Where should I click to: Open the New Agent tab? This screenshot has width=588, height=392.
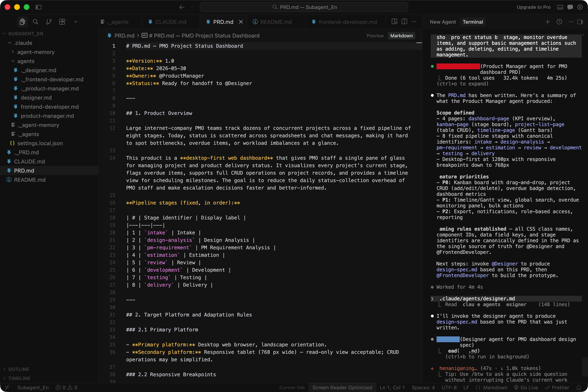pos(443,22)
